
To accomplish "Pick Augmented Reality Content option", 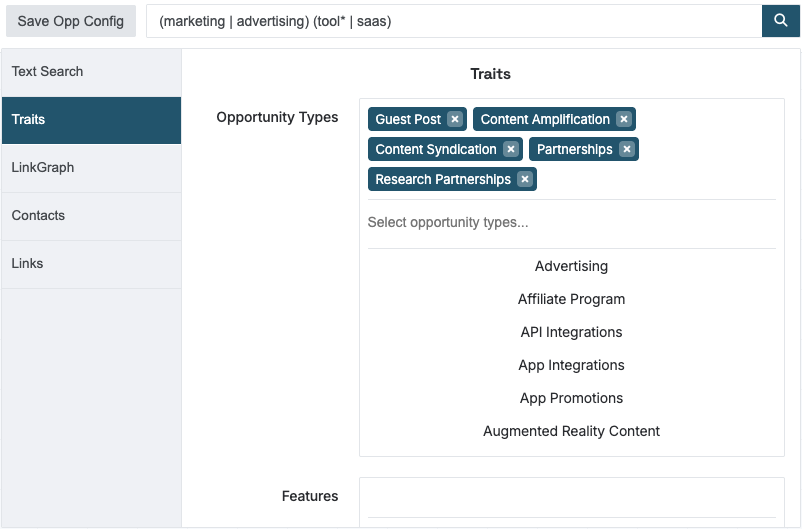I will tap(571, 431).
